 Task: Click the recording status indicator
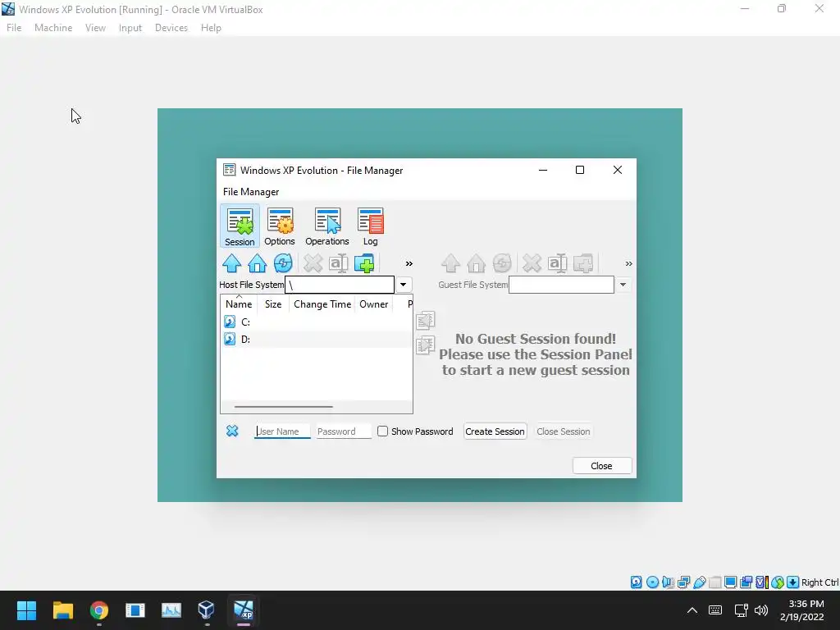(746, 582)
